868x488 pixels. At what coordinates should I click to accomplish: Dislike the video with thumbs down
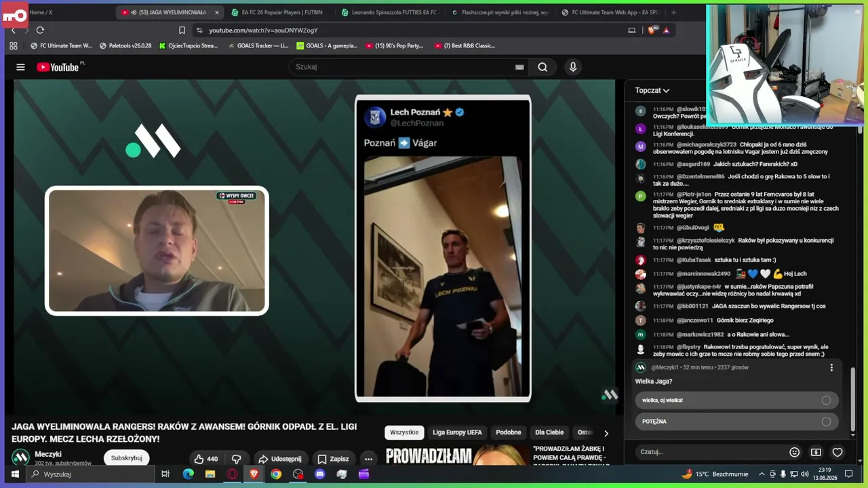(x=236, y=459)
